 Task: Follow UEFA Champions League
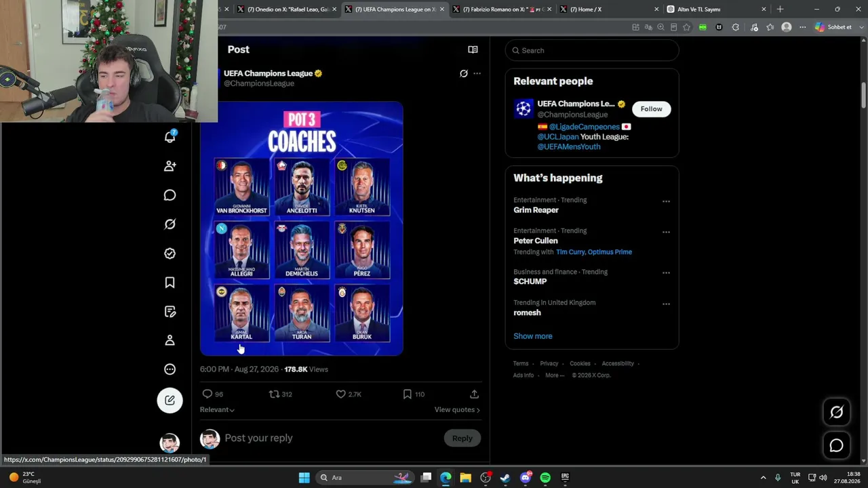click(651, 109)
